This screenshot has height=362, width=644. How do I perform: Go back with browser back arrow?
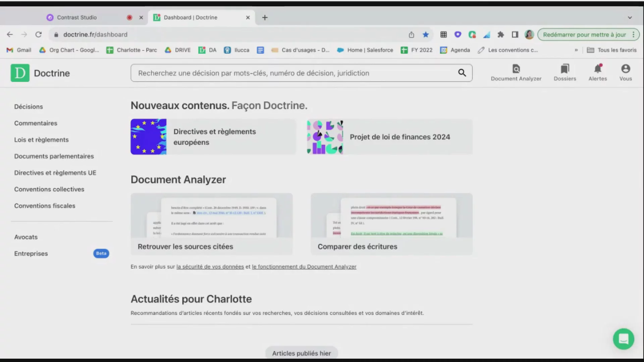(x=10, y=35)
